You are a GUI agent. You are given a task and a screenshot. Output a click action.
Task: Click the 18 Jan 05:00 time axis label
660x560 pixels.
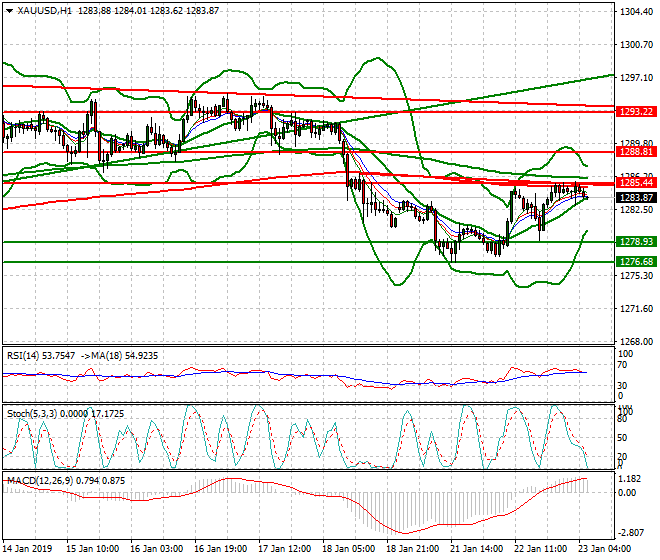[349, 549]
